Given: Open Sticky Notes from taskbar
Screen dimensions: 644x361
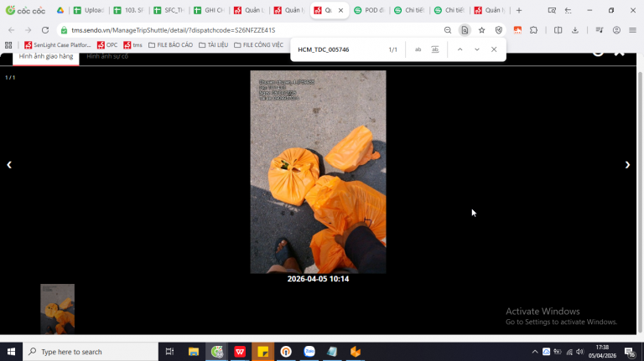Looking at the screenshot, I should click(x=262, y=352).
